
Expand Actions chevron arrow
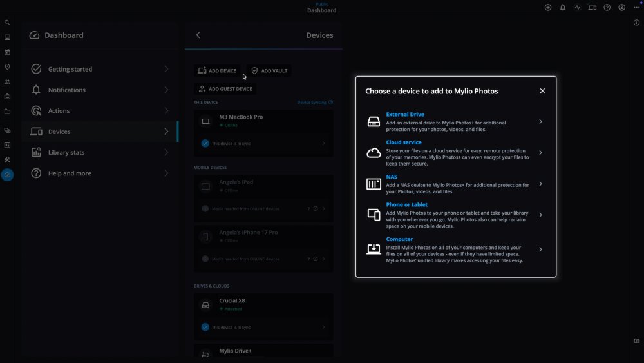click(166, 111)
